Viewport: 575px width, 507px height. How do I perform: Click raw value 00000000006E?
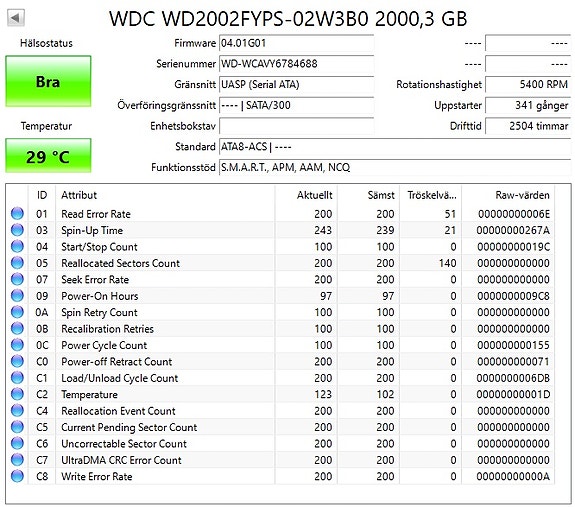coord(513,214)
